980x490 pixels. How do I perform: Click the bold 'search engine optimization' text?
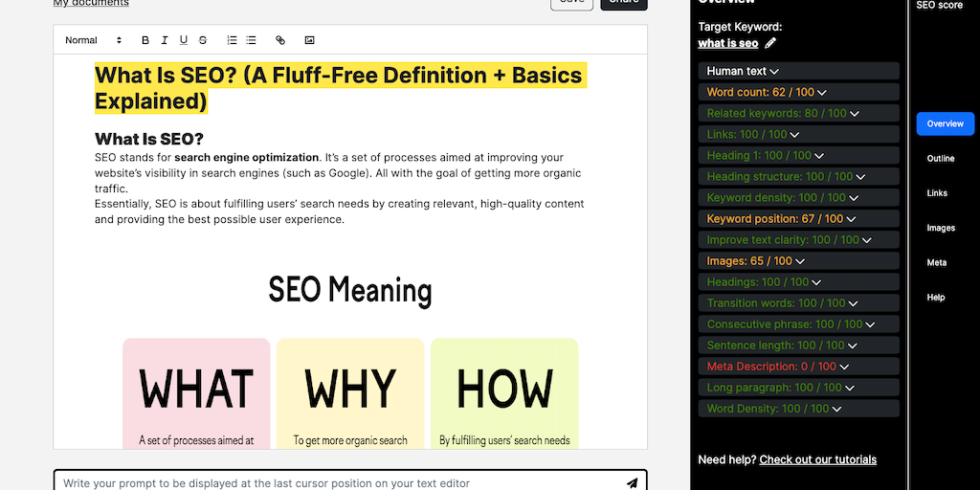tap(246, 158)
